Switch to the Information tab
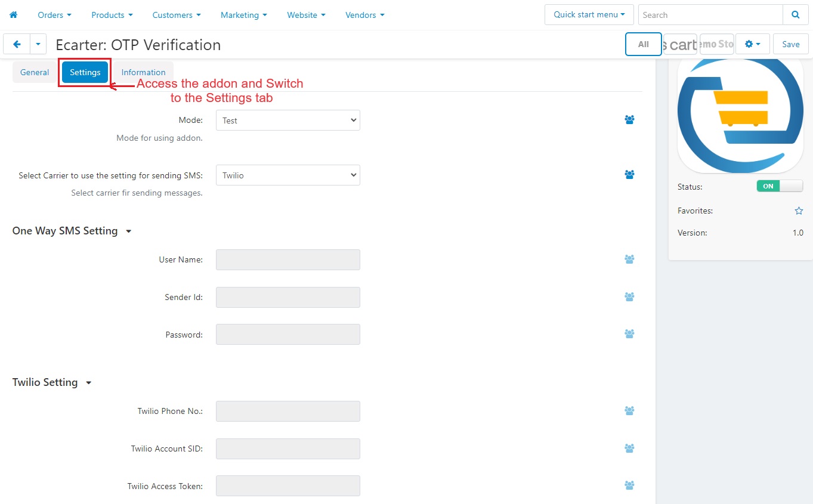This screenshot has height=504, width=813. pos(144,72)
